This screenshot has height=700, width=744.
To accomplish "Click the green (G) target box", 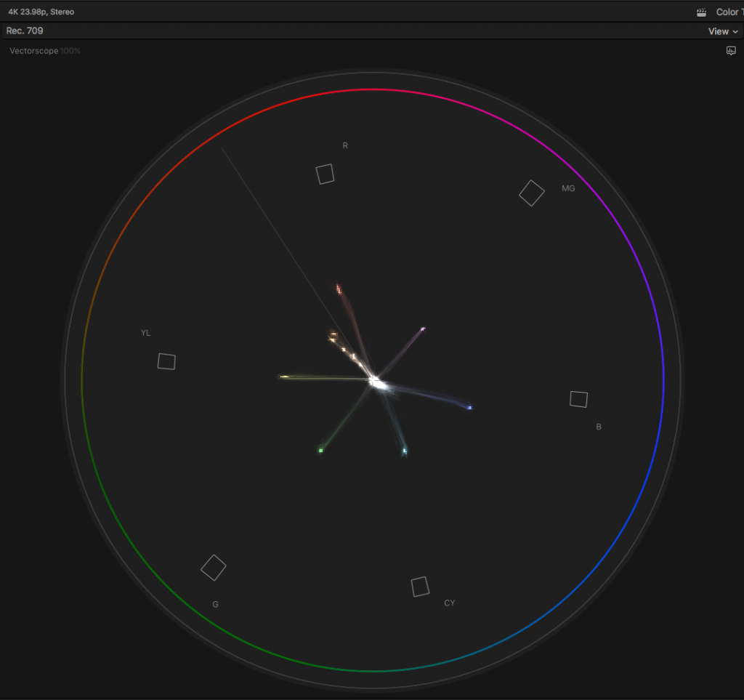I will pyautogui.click(x=214, y=568).
